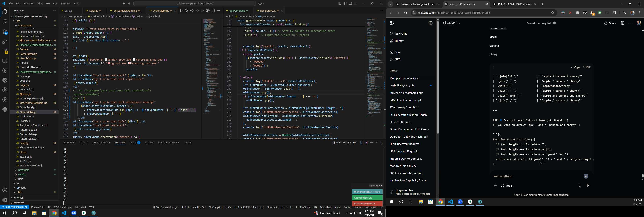Toggle the VS Code primary side bar
Viewport: 644px width, 217px height.
click(x=345, y=3)
